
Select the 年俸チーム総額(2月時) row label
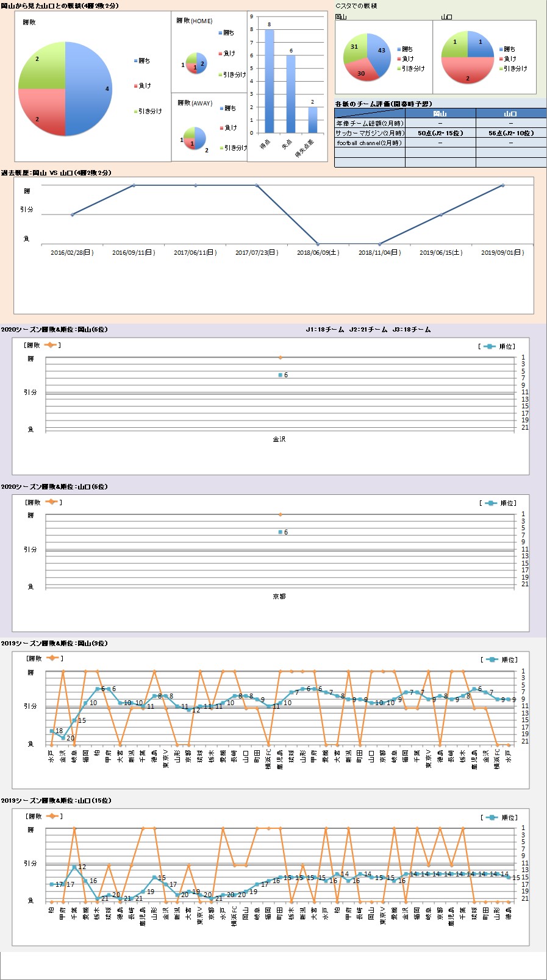[370, 123]
